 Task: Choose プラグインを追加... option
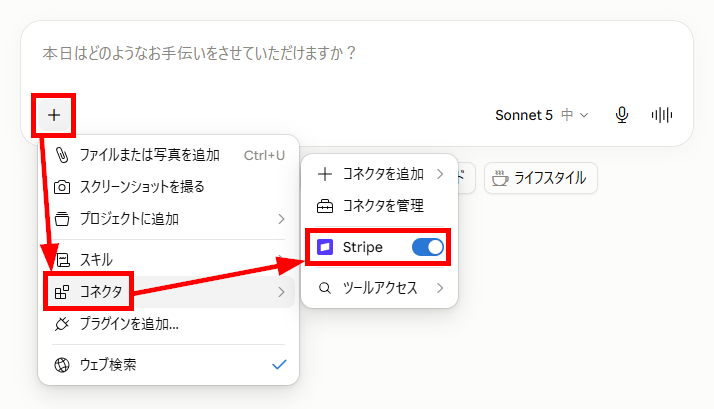pos(168,324)
